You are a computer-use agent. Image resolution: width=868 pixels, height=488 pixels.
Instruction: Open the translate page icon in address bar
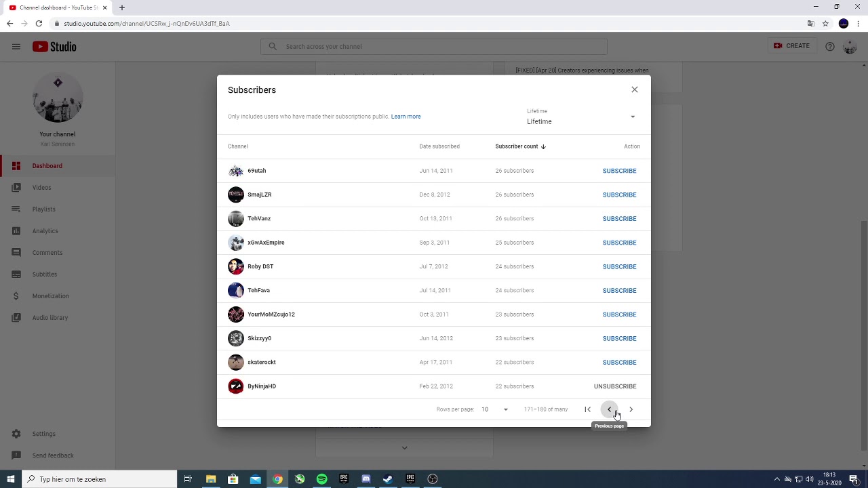810,23
